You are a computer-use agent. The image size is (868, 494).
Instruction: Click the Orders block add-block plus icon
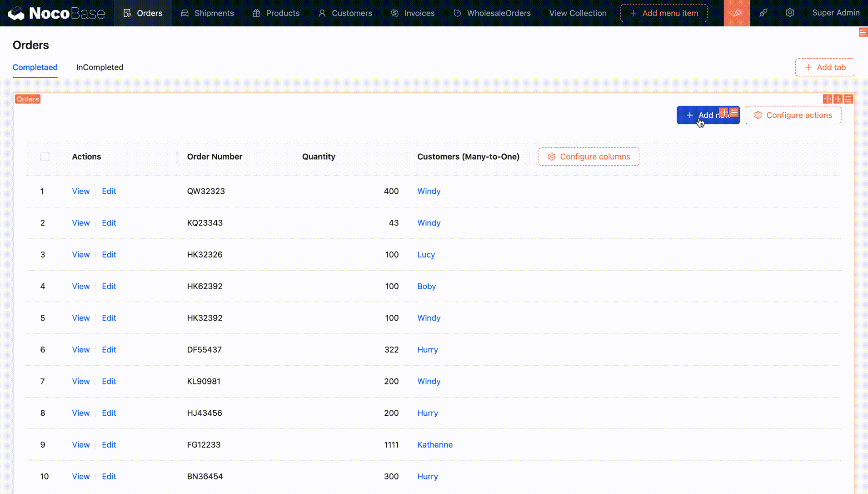tap(838, 99)
